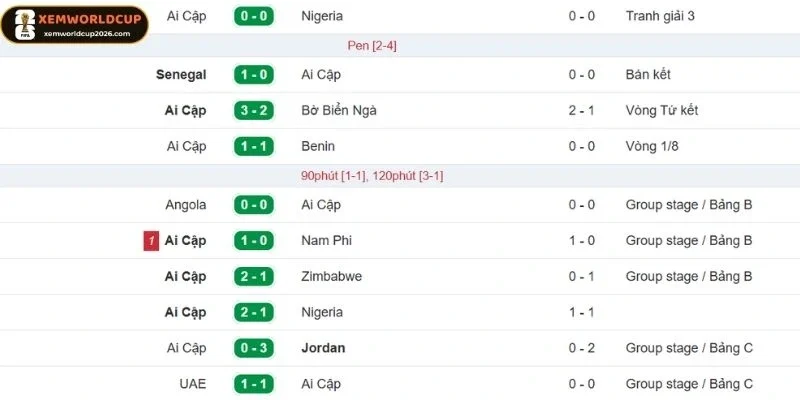Click the Zimbabwe team name
The height and width of the screenshot is (400, 800).
click(331, 276)
